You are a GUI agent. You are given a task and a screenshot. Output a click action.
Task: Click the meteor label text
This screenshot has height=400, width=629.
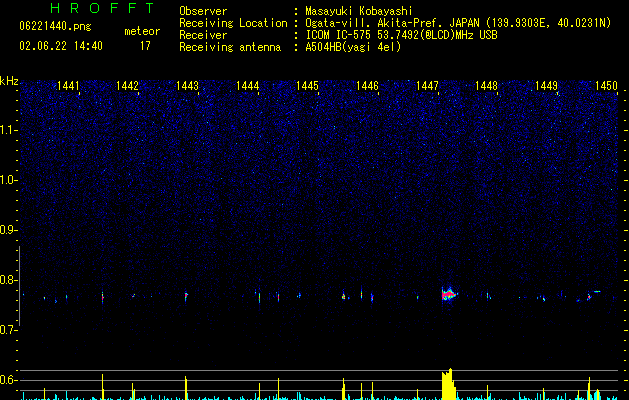coord(142,31)
